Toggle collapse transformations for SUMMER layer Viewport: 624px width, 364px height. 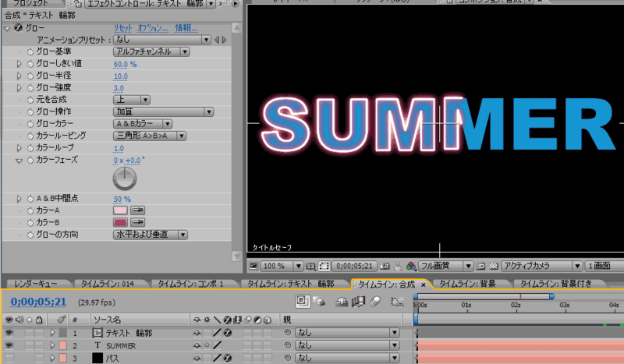pyautogui.click(x=207, y=345)
